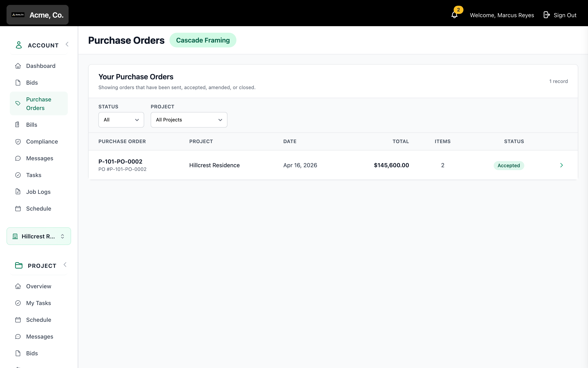Click the Hillcrest building icon
588x368 pixels.
pyautogui.click(x=15, y=236)
